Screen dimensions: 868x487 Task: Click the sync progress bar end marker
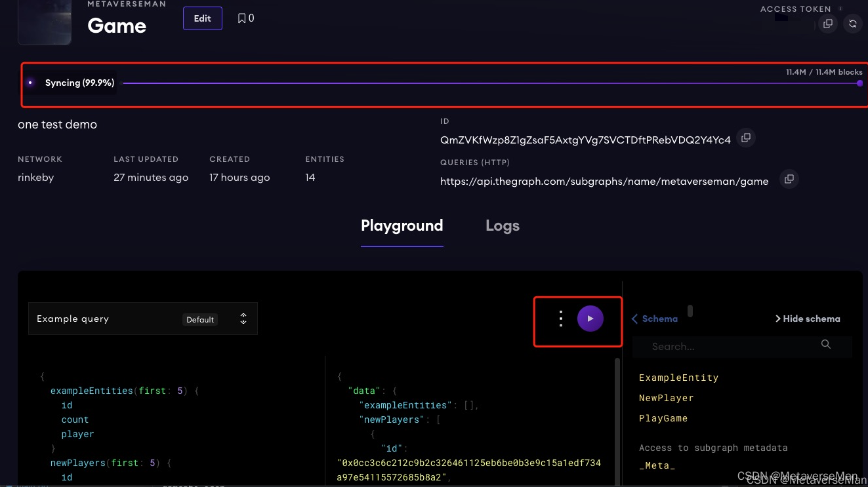859,83
